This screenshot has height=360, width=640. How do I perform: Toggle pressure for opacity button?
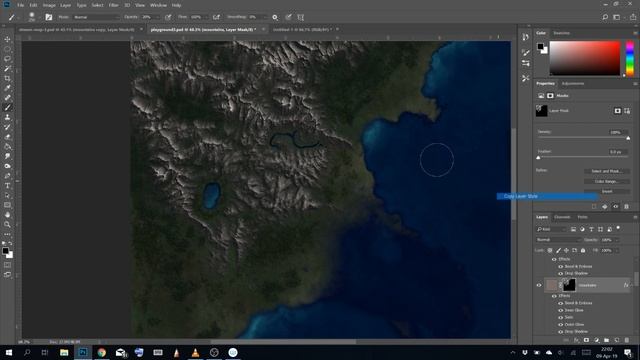168,17
